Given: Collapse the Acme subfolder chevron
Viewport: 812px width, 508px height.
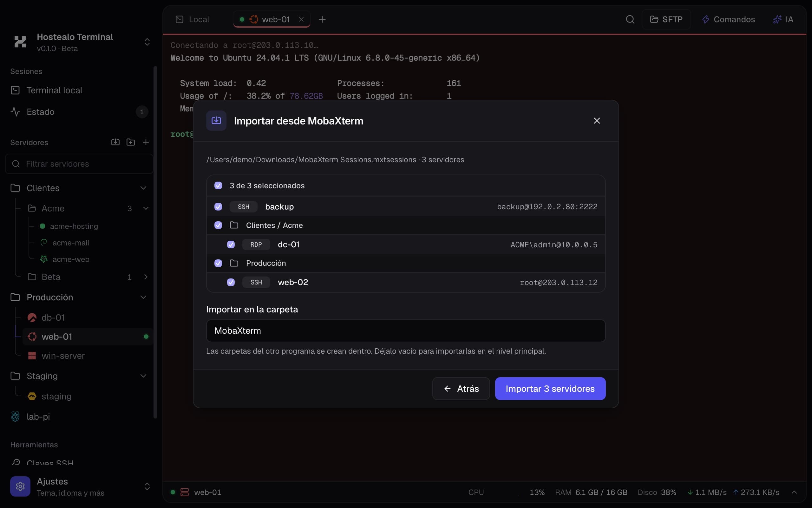Looking at the screenshot, I should [146, 208].
